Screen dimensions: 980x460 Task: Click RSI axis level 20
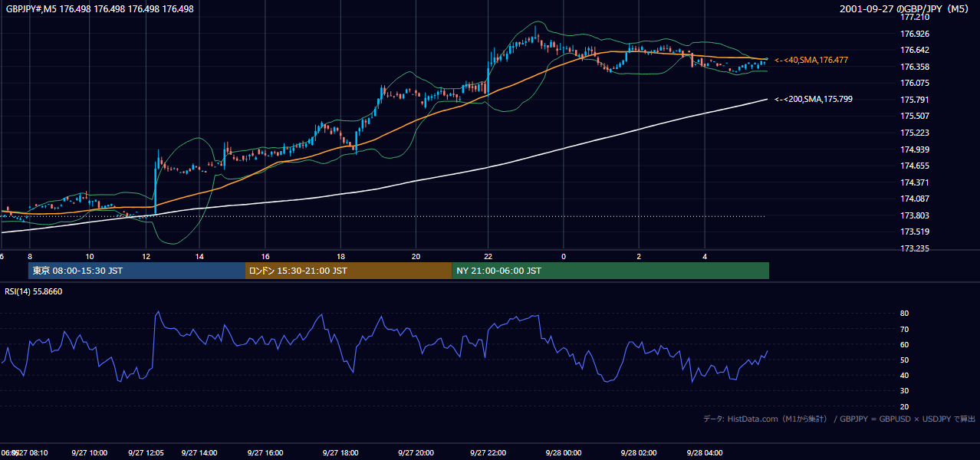(905, 406)
